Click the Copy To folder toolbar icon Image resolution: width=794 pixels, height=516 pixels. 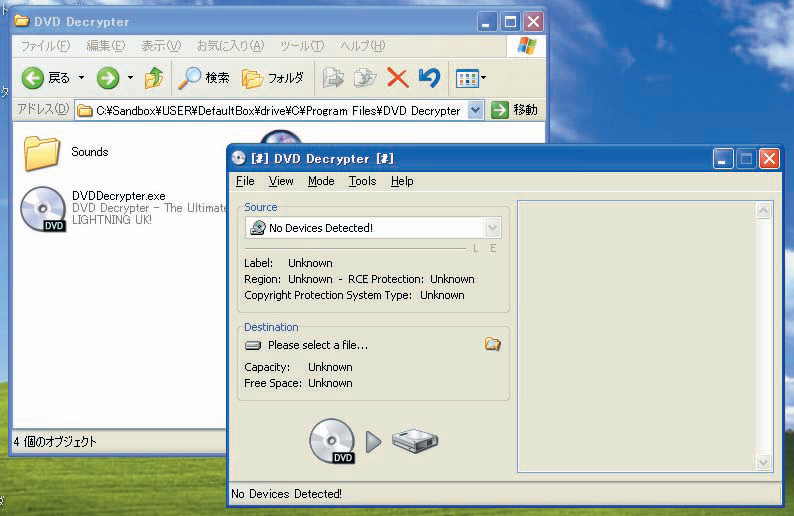coord(365,78)
